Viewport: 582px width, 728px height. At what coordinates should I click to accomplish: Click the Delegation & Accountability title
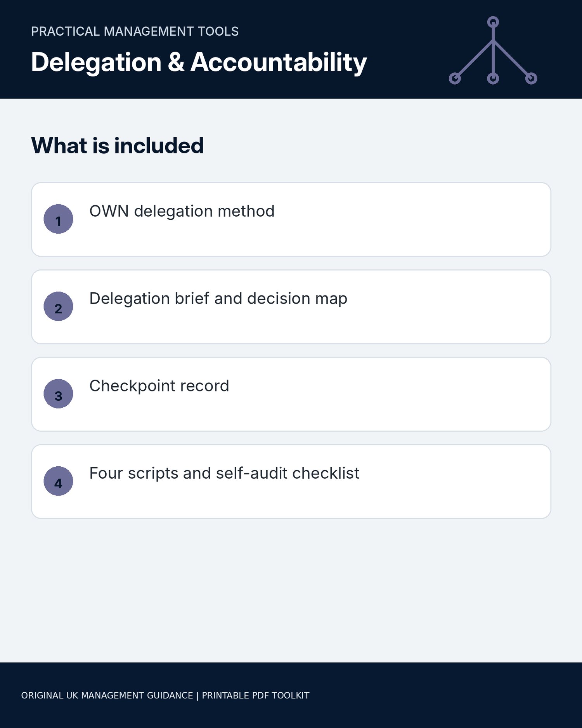199,62
